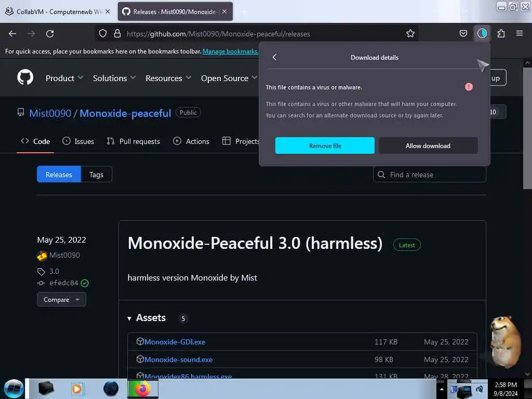Expand the Solutions menu
Screen dimensions: 532x399
114,78
